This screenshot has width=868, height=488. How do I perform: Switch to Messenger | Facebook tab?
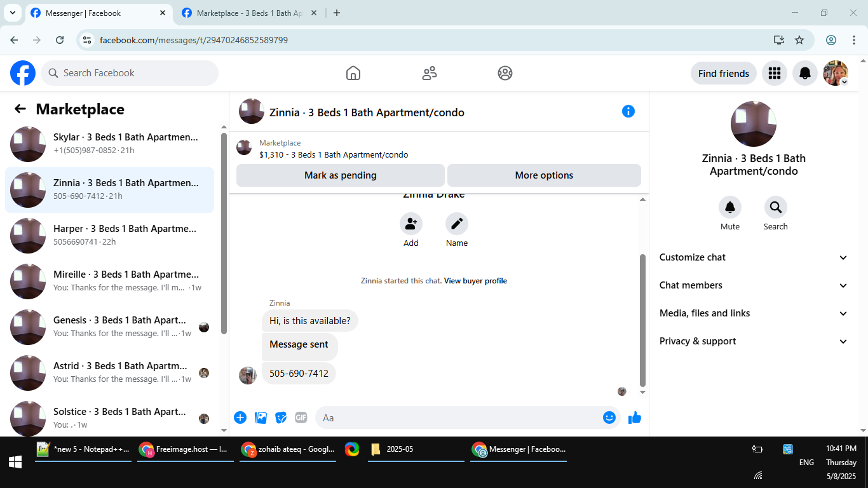98,13
